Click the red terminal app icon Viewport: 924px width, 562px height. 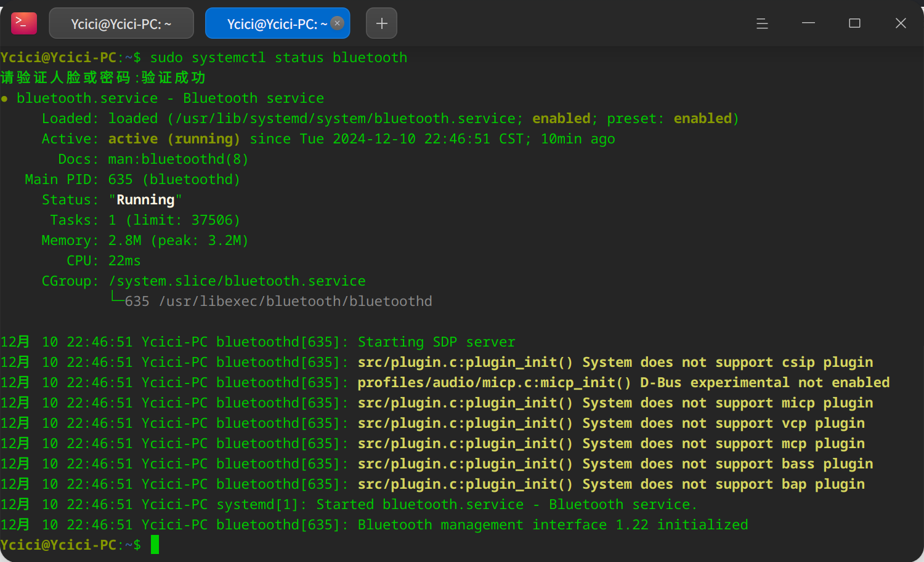click(x=24, y=23)
